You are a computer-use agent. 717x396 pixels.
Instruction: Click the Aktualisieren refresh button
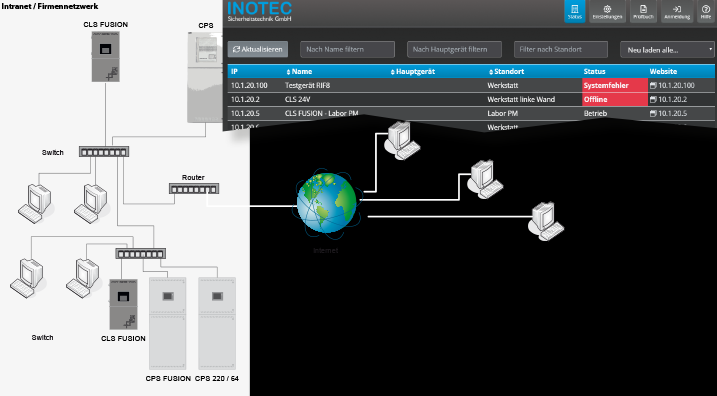pos(258,49)
